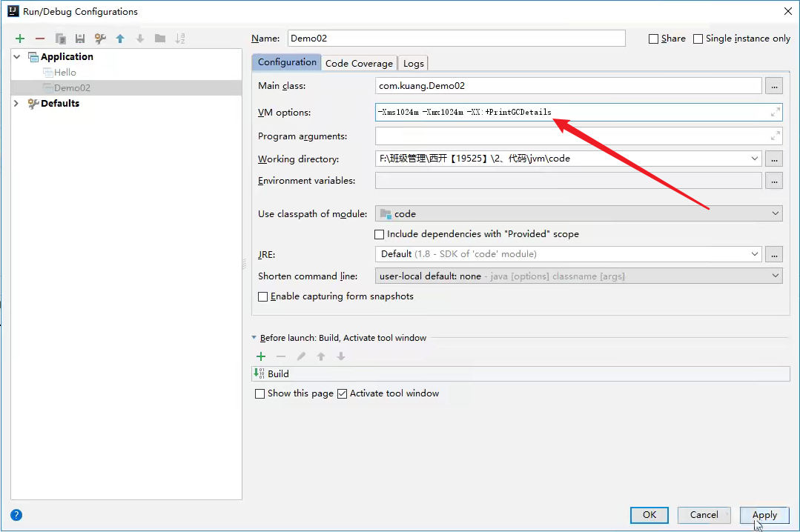Open the Environment variables ellipsis dialog
The width and height of the screenshot is (800, 532).
pos(774,181)
